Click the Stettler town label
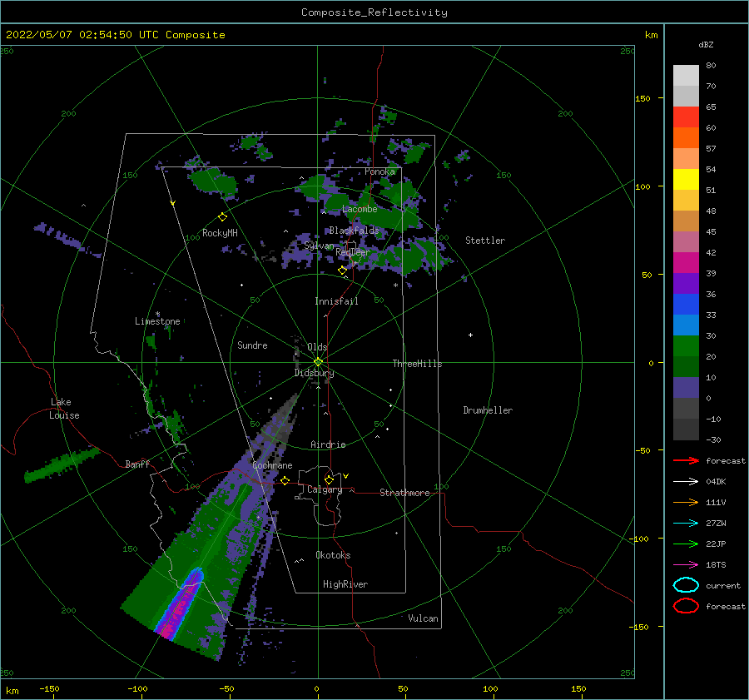 (485, 241)
